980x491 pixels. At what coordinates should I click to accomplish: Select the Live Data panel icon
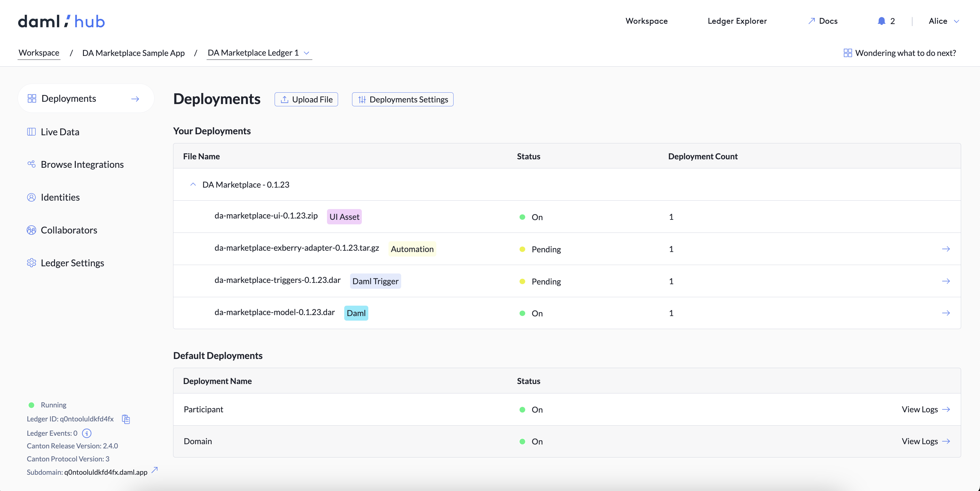pos(31,131)
